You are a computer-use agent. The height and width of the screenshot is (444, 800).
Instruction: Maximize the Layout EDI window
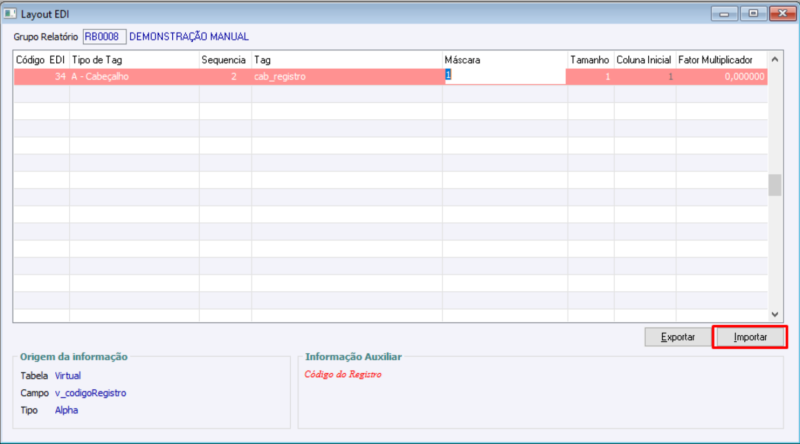[x=753, y=14]
